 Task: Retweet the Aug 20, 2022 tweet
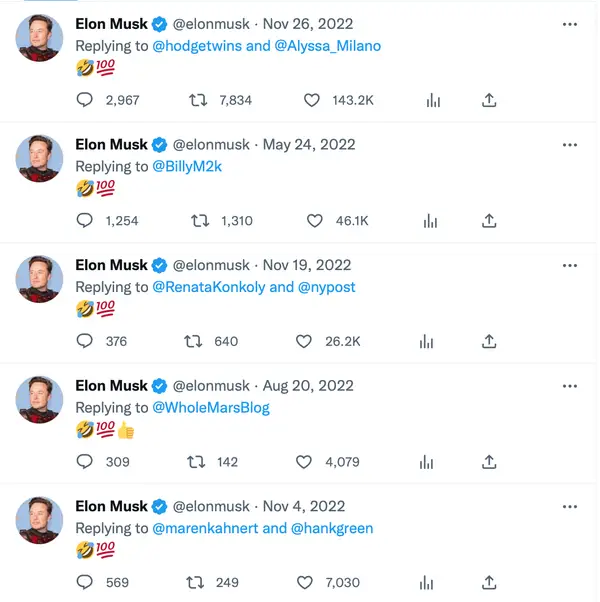coord(199,462)
